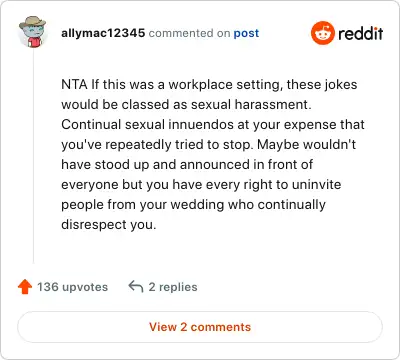Click the reddit wordmark text
400x360 pixels.
pyautogui.click(x=361, y=33)
